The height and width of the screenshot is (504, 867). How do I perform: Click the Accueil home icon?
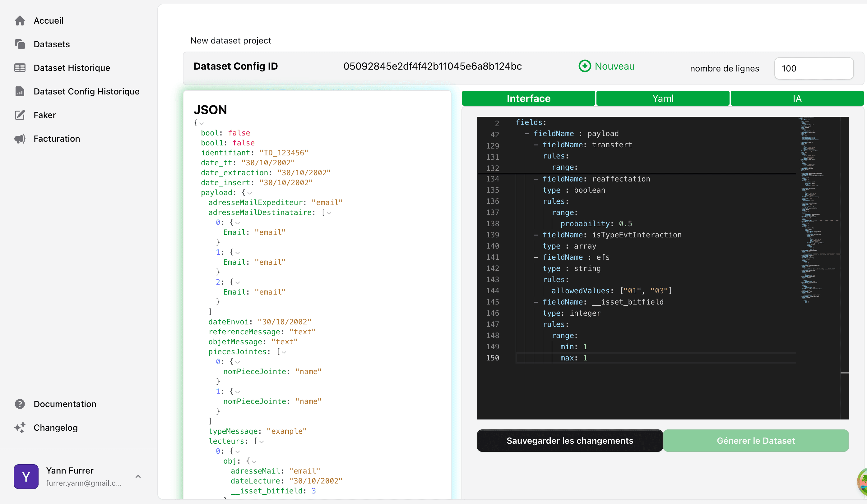click(x=20, y=21)
